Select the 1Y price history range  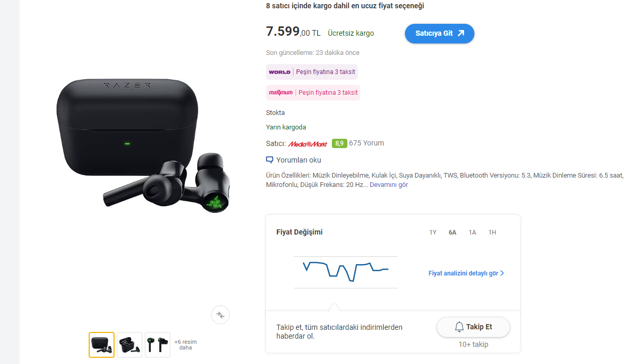(x=433, y=232)
